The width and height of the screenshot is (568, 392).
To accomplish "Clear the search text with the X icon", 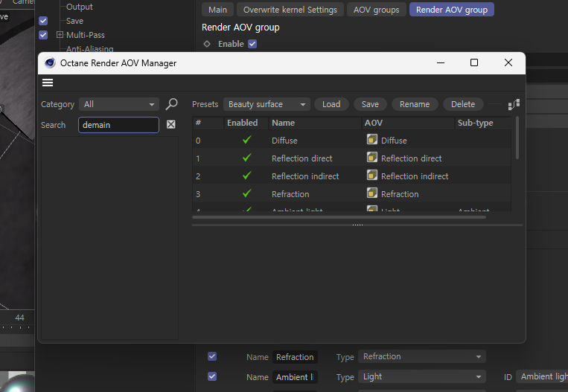I will [171, 124].
